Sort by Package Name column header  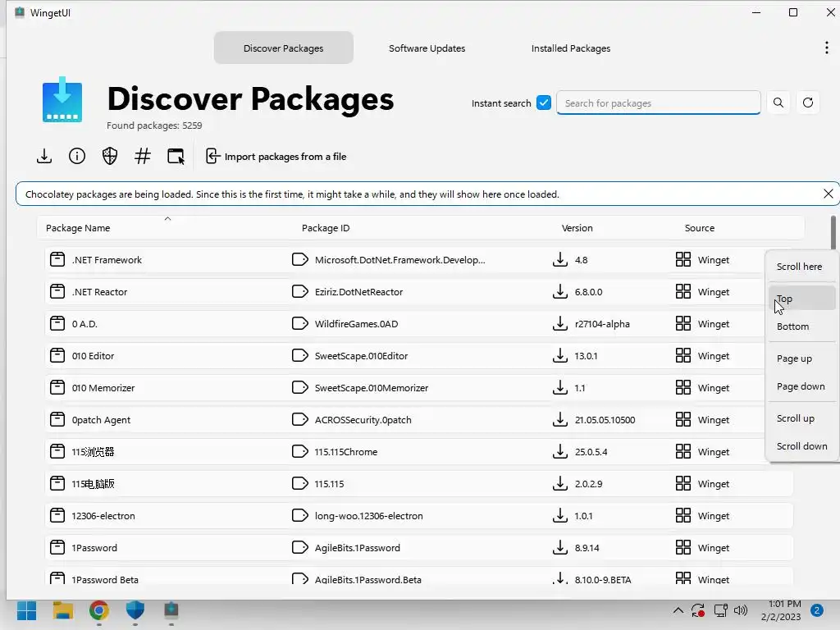78,228
